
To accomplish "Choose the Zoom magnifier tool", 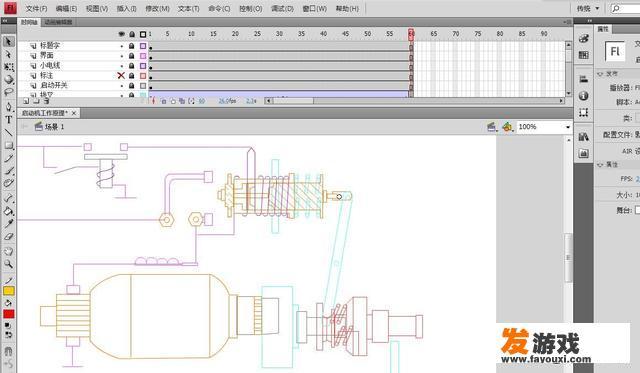I will [x=9, y=264].
